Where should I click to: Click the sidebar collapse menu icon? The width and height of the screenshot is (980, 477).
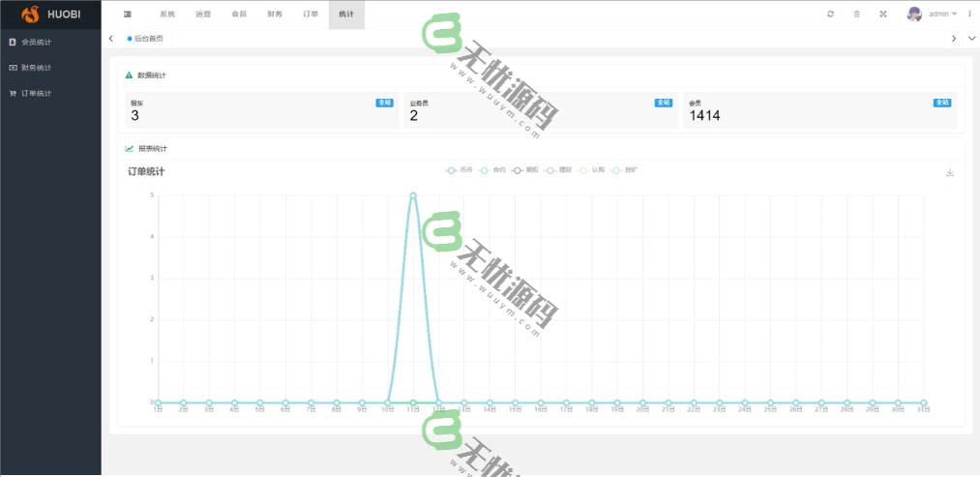128,14
